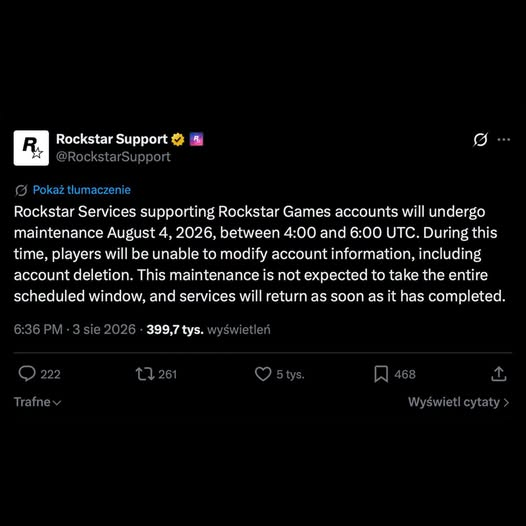Click the 6:36 PM timestamp
Screen dimensions: 526x526
38,329
